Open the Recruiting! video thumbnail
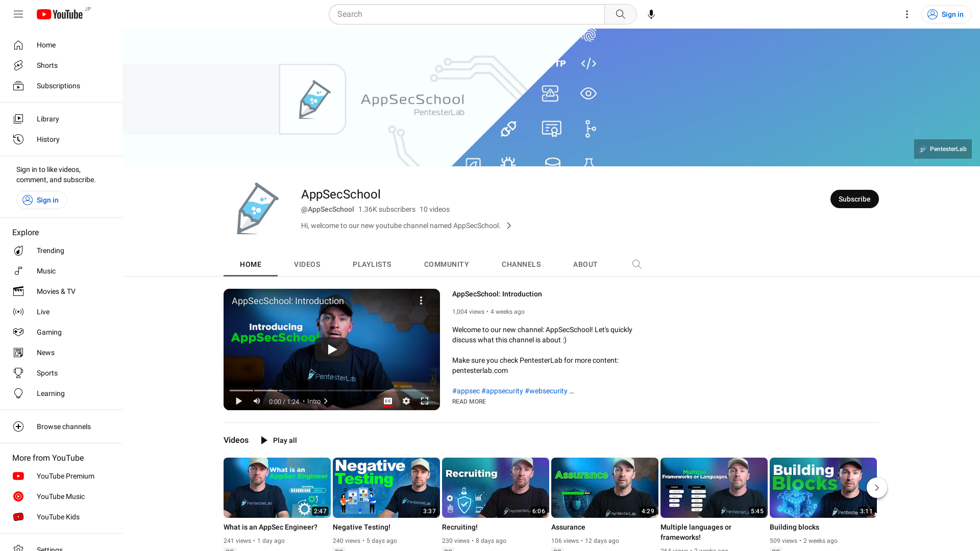The width and height of the screenshot is (980, 551). point(496,488)
